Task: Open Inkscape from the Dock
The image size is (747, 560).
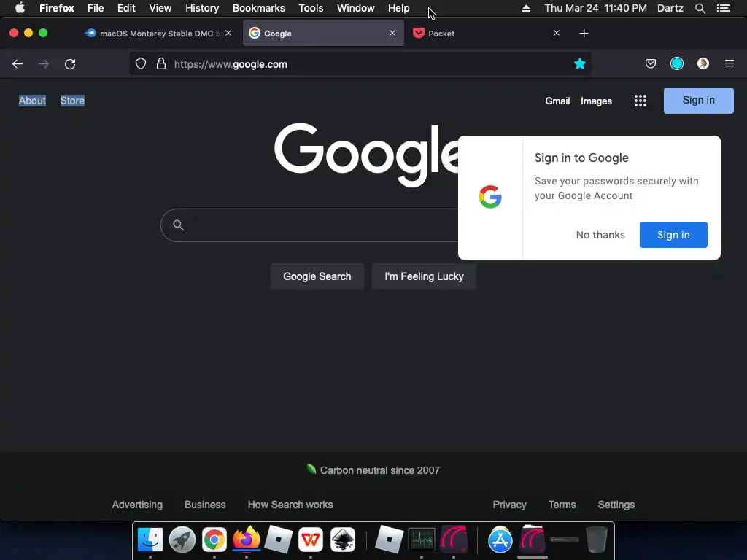Action: tap(343, 540)
